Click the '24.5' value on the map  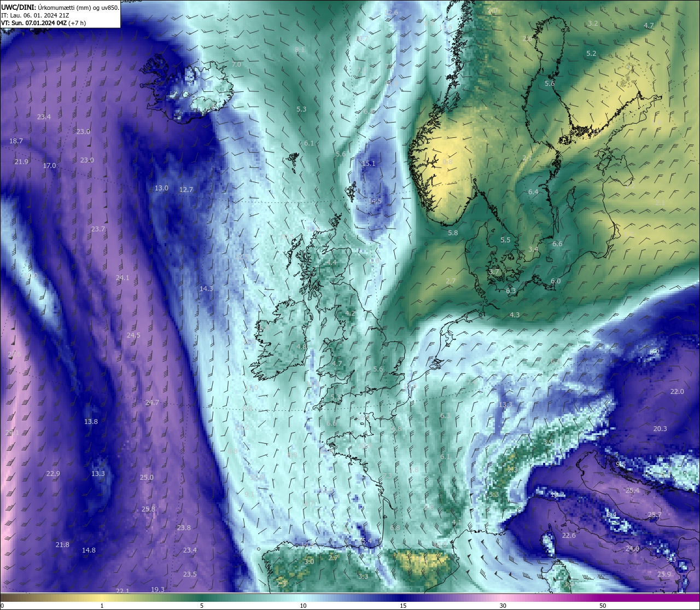[x=133, y=335]
